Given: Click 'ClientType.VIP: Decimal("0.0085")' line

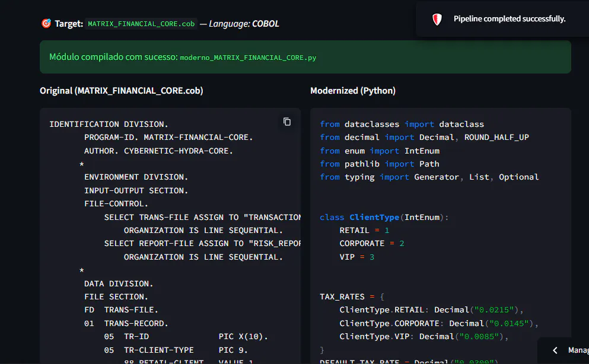Looking at the screenshot, I should point(424,337).
